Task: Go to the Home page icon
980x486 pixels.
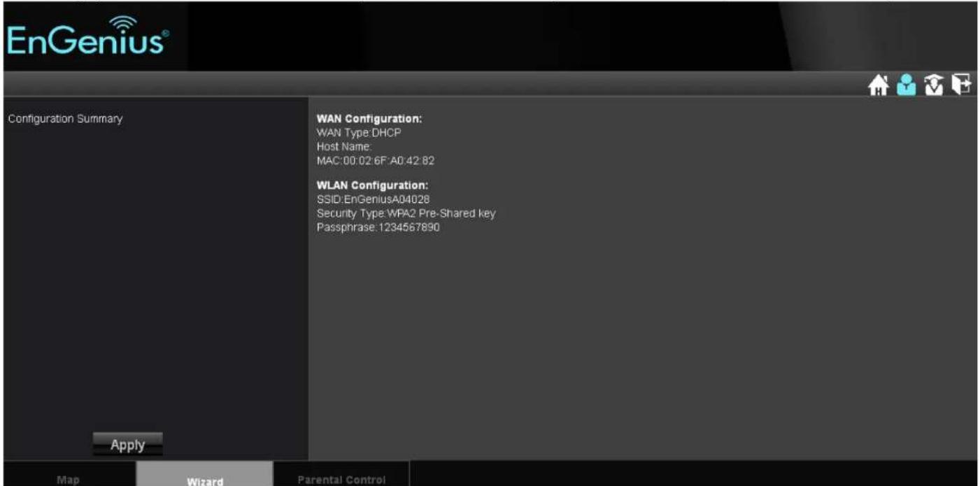Action: (878, 85)
